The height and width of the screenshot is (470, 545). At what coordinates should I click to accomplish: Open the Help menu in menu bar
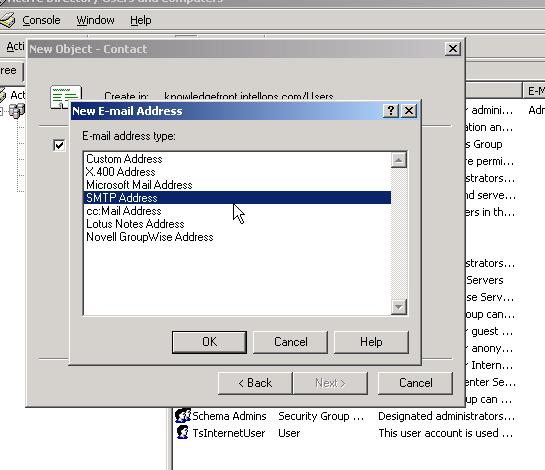141,20
